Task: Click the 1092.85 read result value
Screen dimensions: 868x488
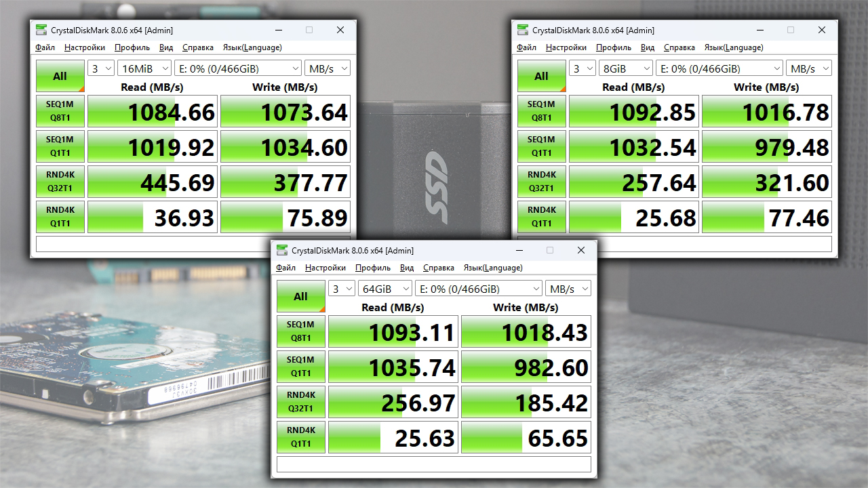Action: [x=634, y=111]
